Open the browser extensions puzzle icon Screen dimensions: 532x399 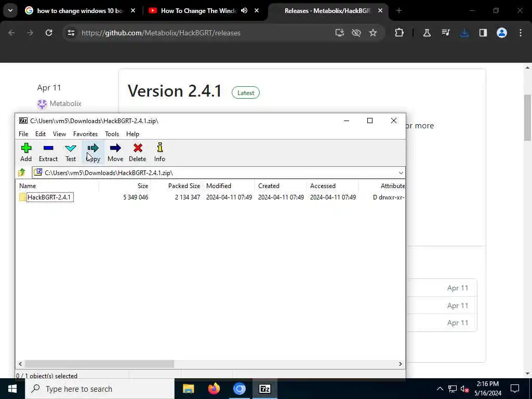400,33
